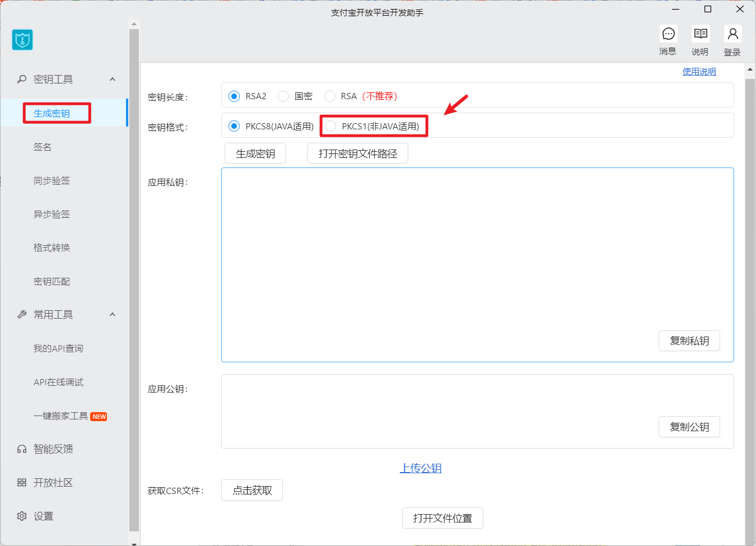Click the key icon beside 密钥工具
The width and height of the screenshot is (756, 546).
tap(22, 79)
